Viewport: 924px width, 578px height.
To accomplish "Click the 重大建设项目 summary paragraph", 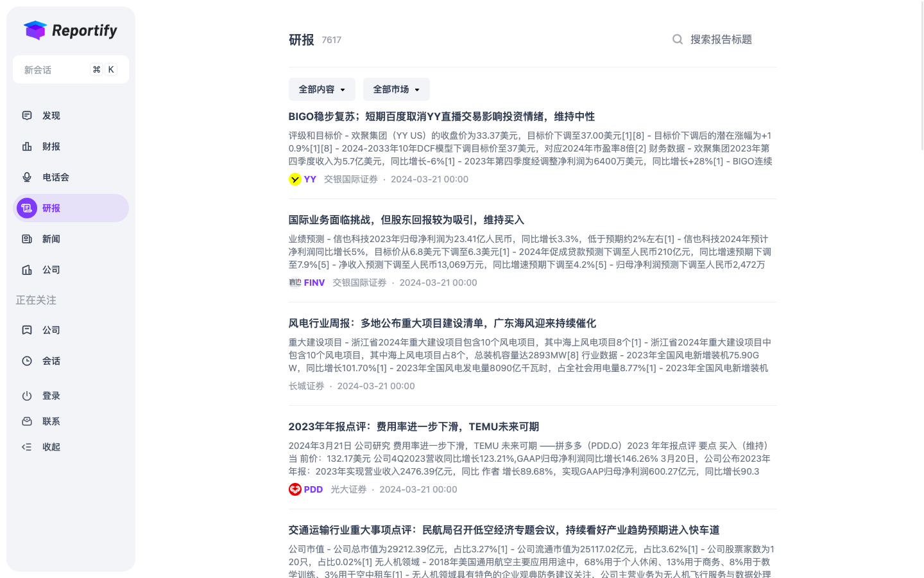I will tap(531, 355).
